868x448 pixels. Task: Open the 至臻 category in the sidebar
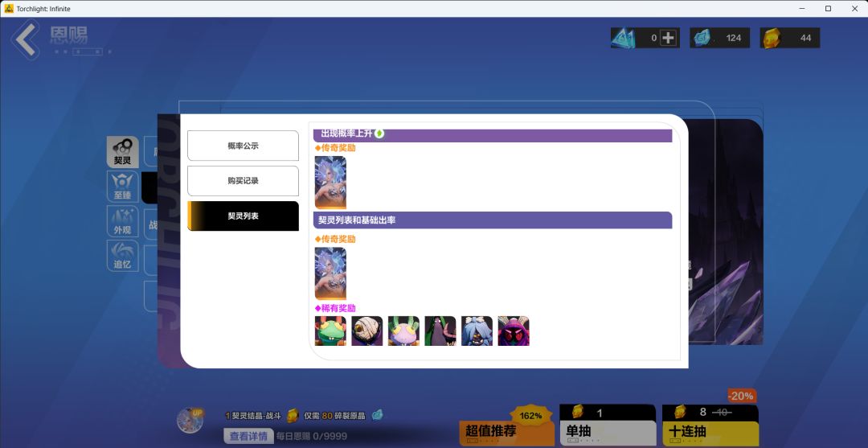(122, 187)
